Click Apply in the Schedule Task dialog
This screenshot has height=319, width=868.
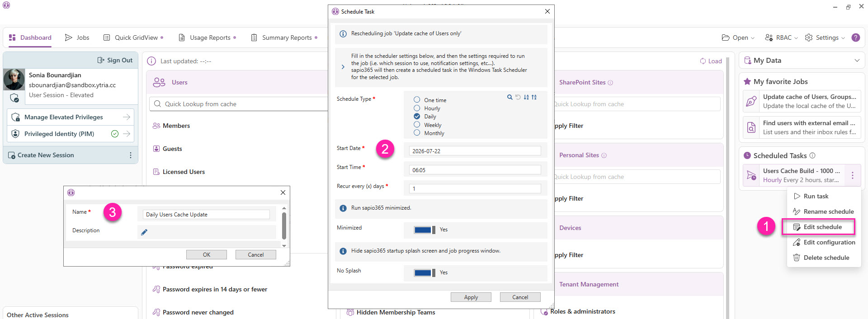pyautogui.click(x=471, y=297)
